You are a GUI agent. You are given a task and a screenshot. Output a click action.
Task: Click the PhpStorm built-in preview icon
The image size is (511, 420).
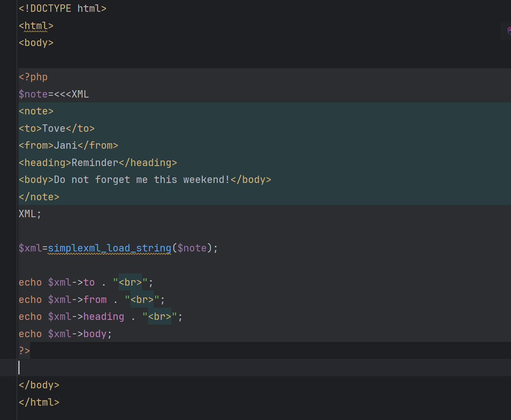click(x=509, y=31)
